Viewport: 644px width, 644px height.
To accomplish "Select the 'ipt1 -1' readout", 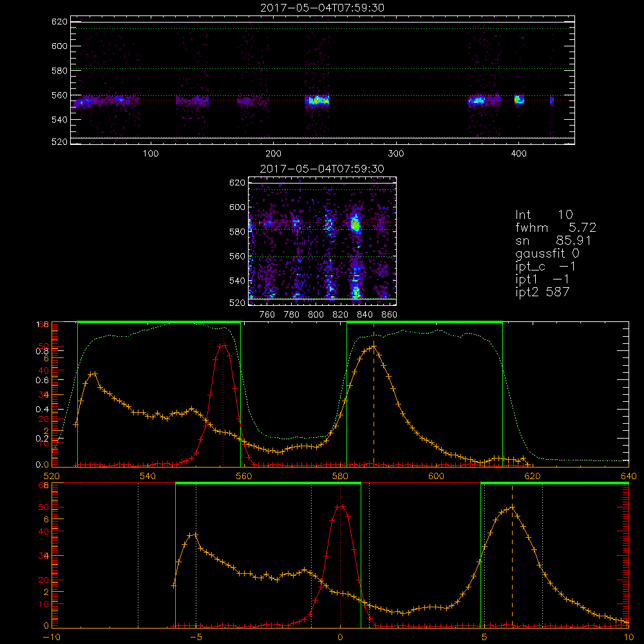I will [x=542, y=279].
